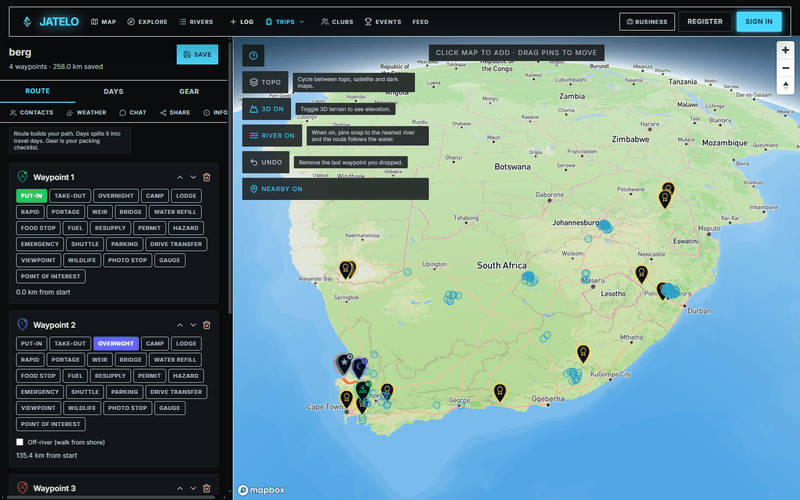Viewport: 800px width, 500px height.
Task: Select the star waypoint pin on map
Action: coord(344,364)
